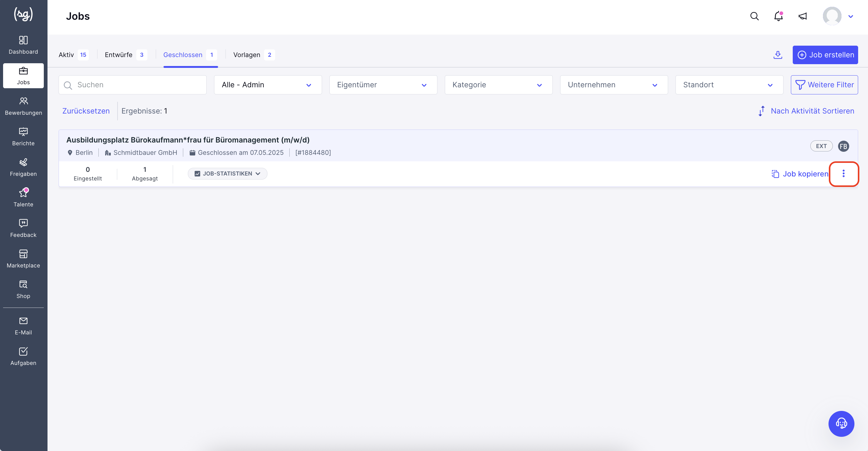
Task: Open Aufgaben tasks
Action: click(23, 356)
